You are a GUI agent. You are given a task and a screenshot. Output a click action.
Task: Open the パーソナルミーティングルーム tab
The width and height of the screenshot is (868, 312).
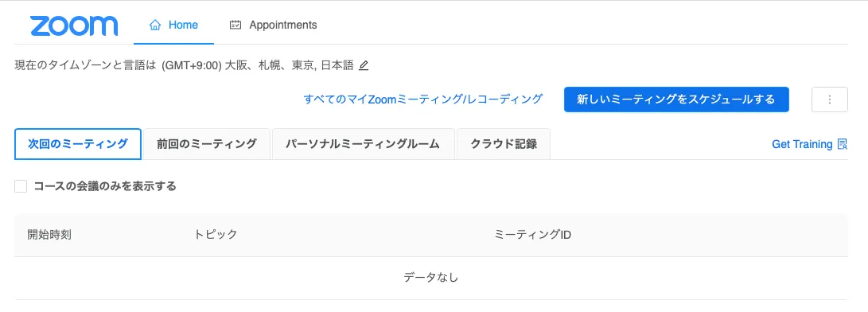point(363,144)
